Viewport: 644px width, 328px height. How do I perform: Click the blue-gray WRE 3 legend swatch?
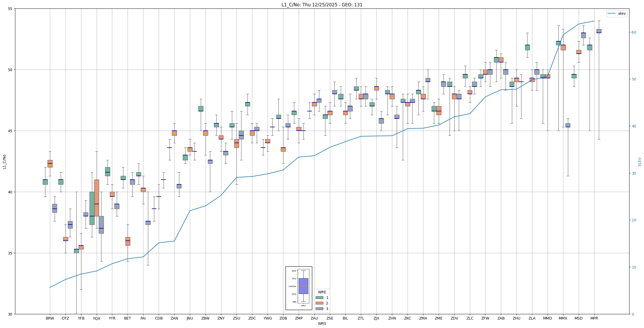point(319,309)
